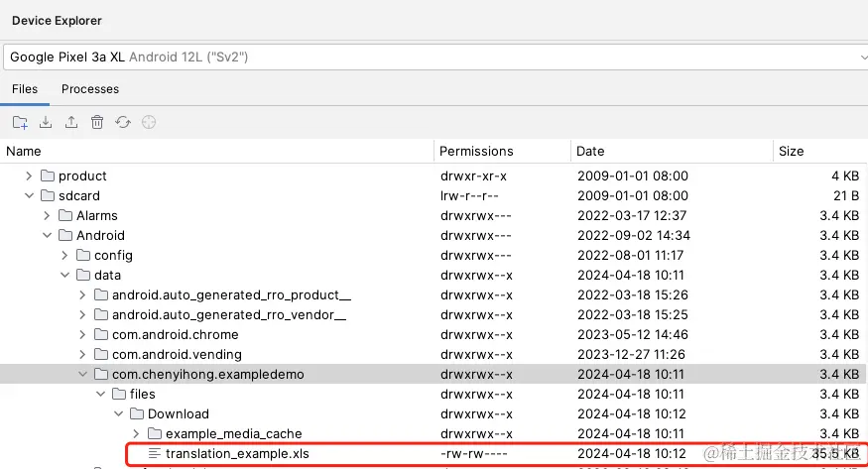Expand the product folder
Screen dimensions: 868x469
[29, 176]
